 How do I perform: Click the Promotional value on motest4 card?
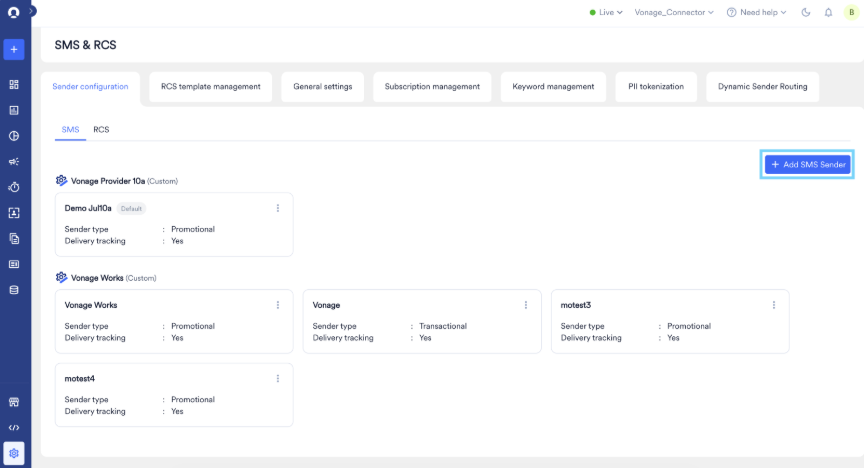(193, 399)
